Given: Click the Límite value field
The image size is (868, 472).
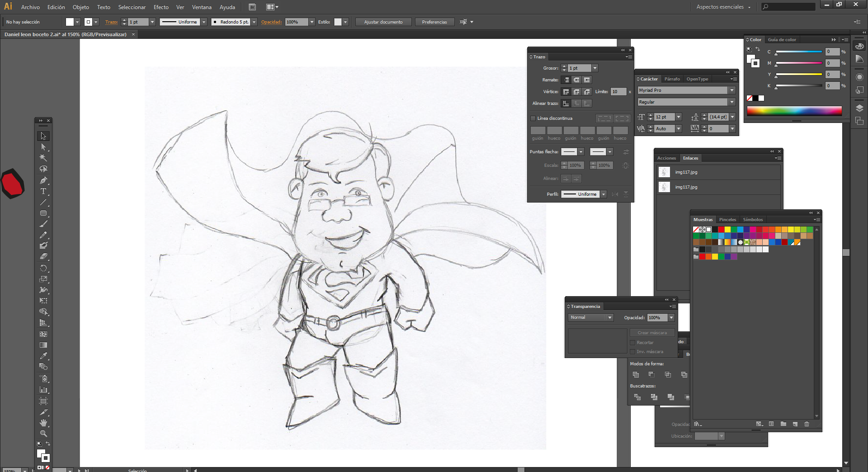Looking at the screenshot, I should [x=618, y=92].
